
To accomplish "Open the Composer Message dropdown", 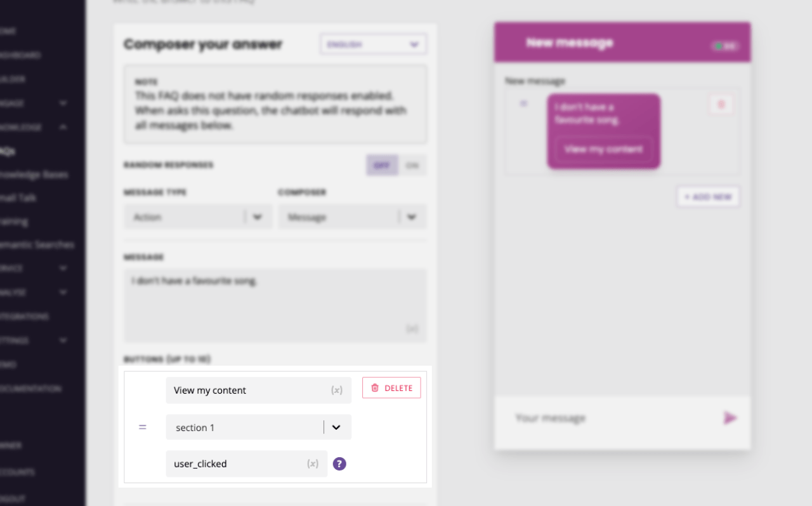I will click(x=352, y=217).
